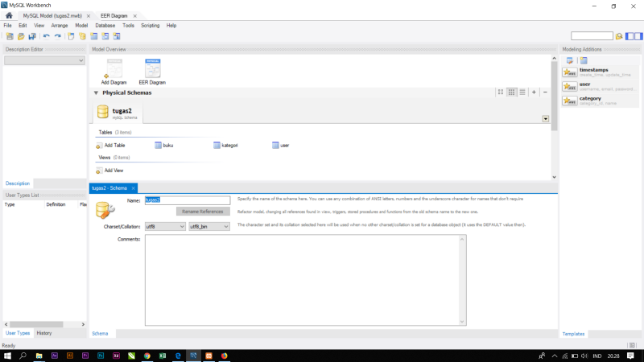Switch to list view icon in Physical Schemas
This screenshot has height=362, width=644.
pos(522,93)
